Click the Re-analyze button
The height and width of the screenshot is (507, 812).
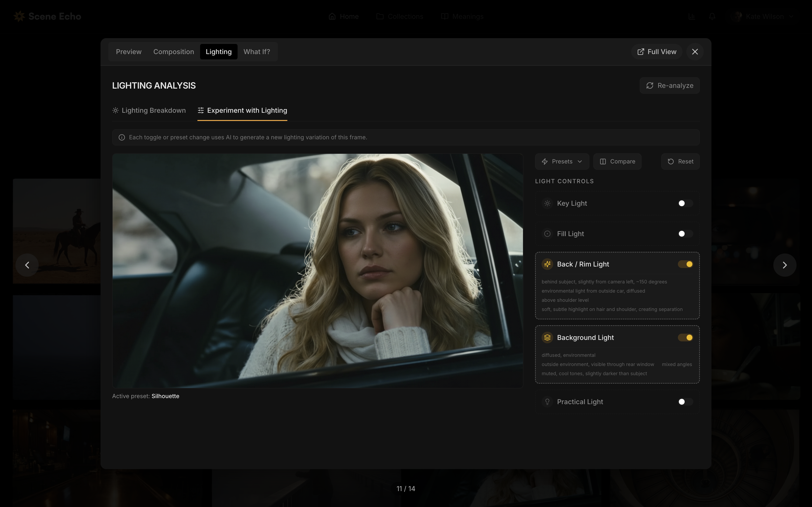point(669,85)
